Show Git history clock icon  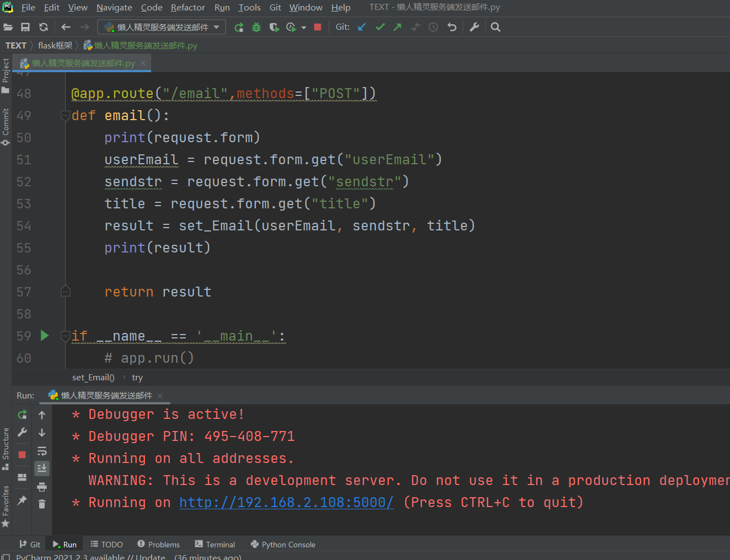(x=433, y=27)
